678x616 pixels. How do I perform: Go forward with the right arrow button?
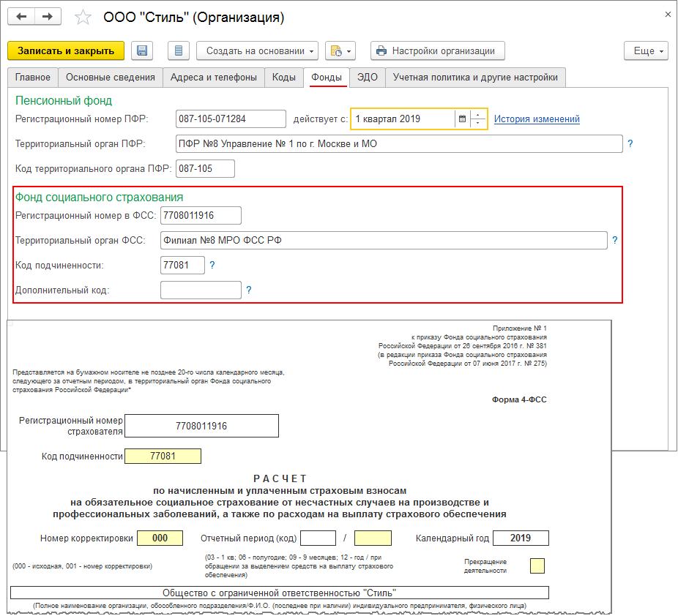tap(48, 17)
